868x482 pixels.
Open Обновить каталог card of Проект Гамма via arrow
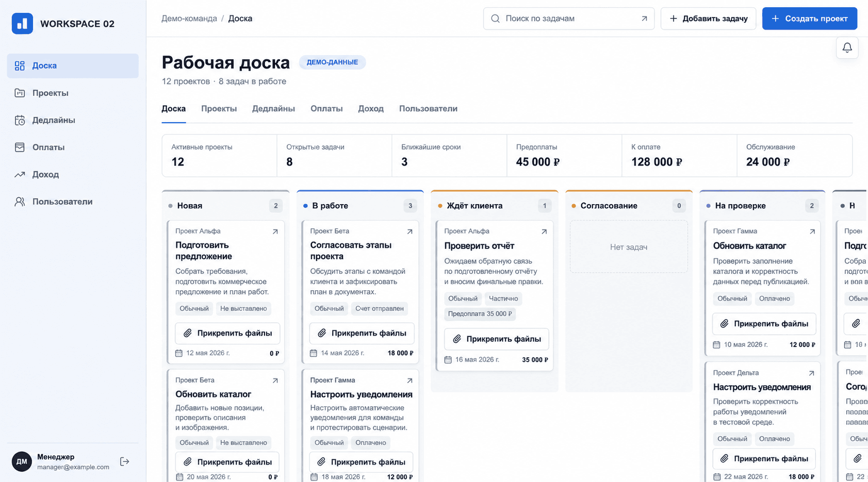click(x=812, y=231)
